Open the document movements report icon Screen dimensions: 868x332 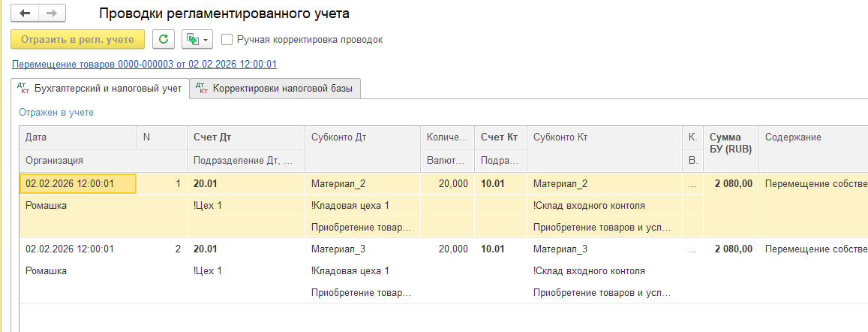193,39
